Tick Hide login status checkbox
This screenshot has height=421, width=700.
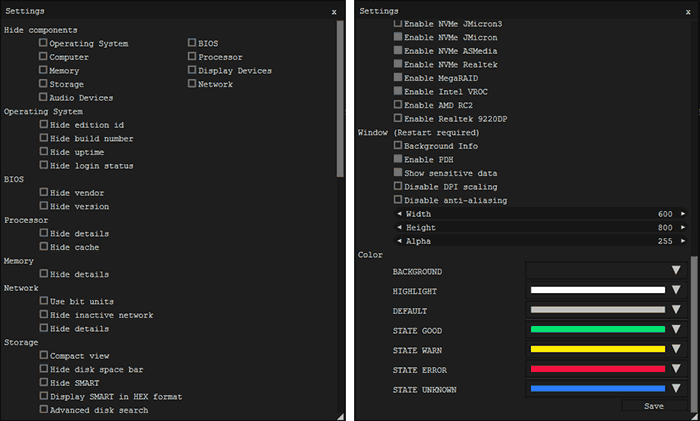[43, 165]
